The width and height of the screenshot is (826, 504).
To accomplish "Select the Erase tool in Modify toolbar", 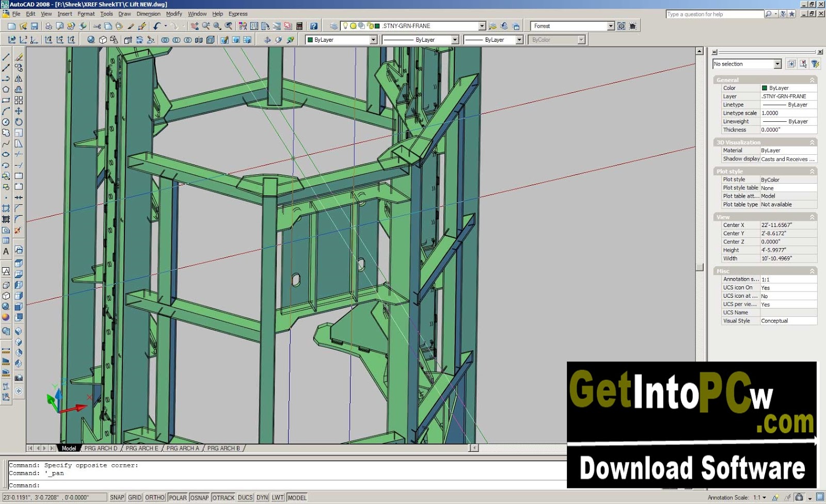I will point(19,57).
